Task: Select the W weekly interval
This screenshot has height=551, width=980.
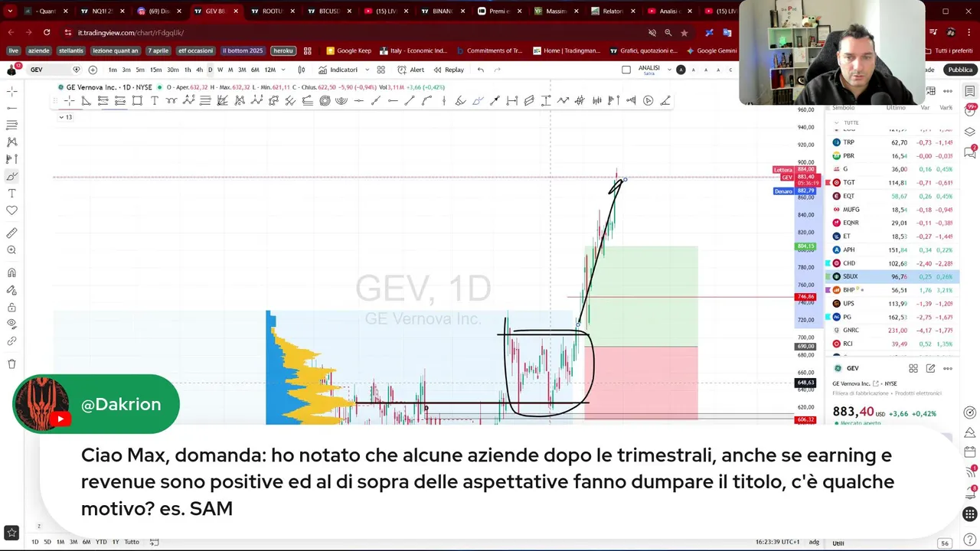Action: click(220, 70)
